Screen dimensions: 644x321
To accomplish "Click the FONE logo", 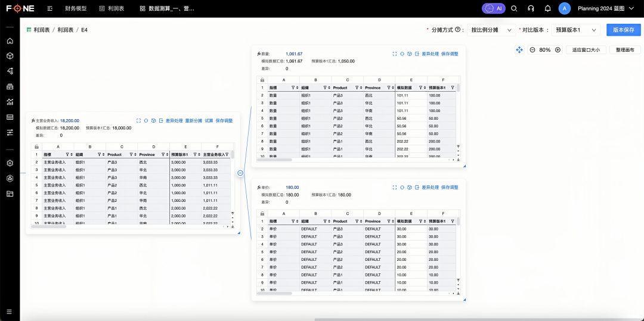I will (20, 8).
